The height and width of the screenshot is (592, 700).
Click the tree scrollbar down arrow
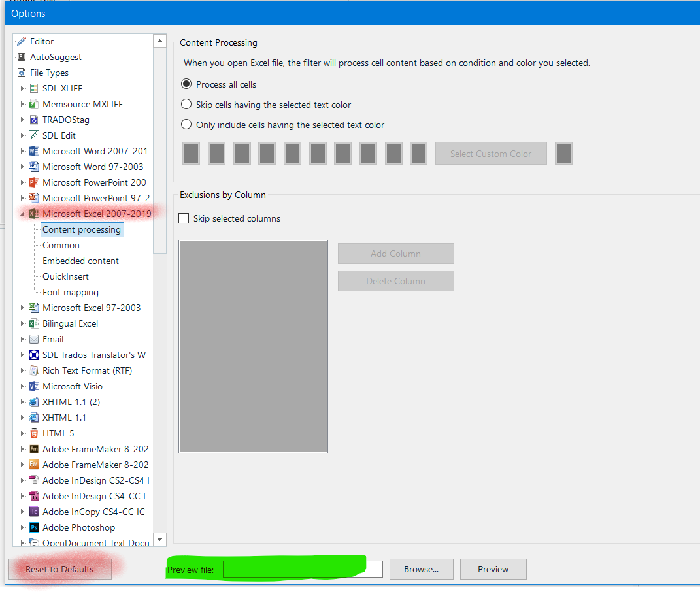pos(160,539)
